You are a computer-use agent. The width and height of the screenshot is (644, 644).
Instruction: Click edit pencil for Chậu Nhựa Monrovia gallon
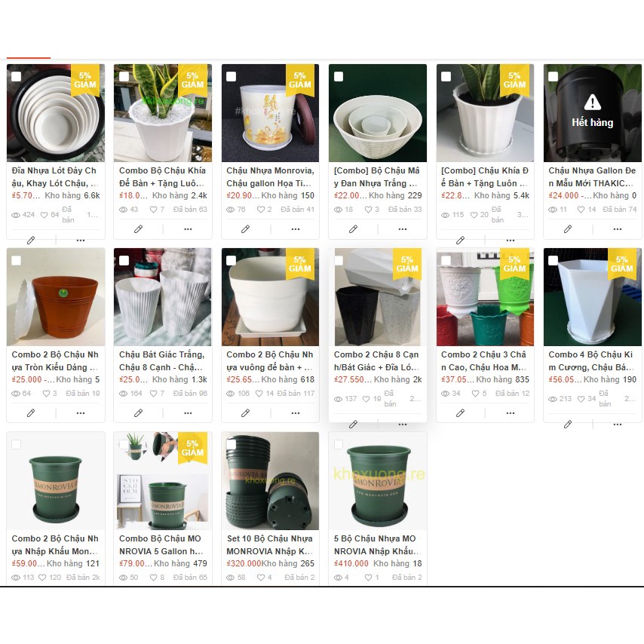245,229
